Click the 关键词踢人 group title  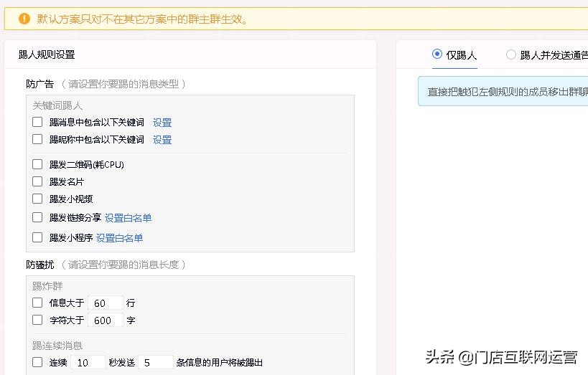57,105
